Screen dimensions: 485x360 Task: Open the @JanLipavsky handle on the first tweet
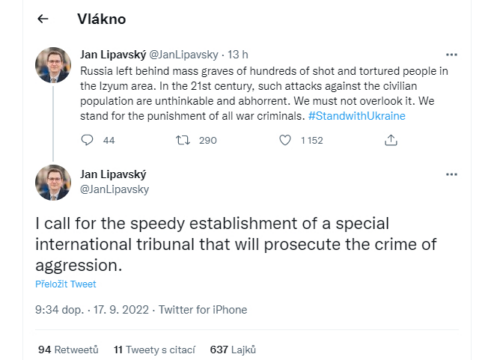pos(184,55)
